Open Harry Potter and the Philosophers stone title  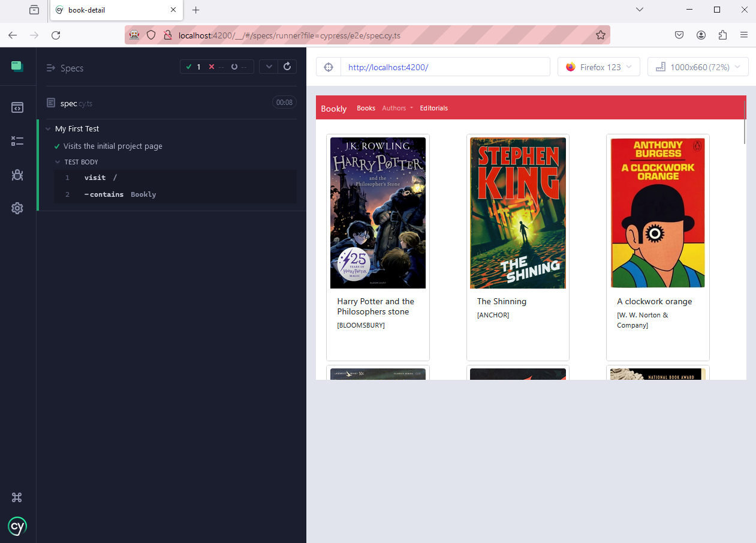point(376,307)
